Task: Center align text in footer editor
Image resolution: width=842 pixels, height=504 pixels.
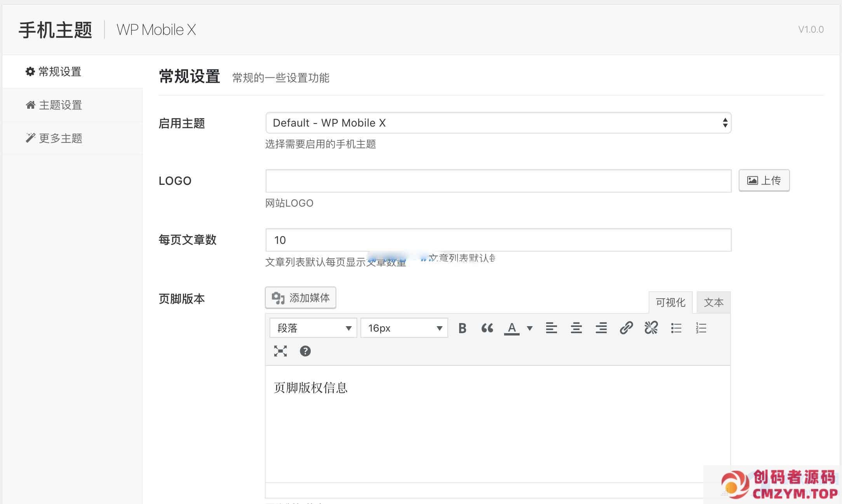Action: pyautogui.click(x=576, y=328)
